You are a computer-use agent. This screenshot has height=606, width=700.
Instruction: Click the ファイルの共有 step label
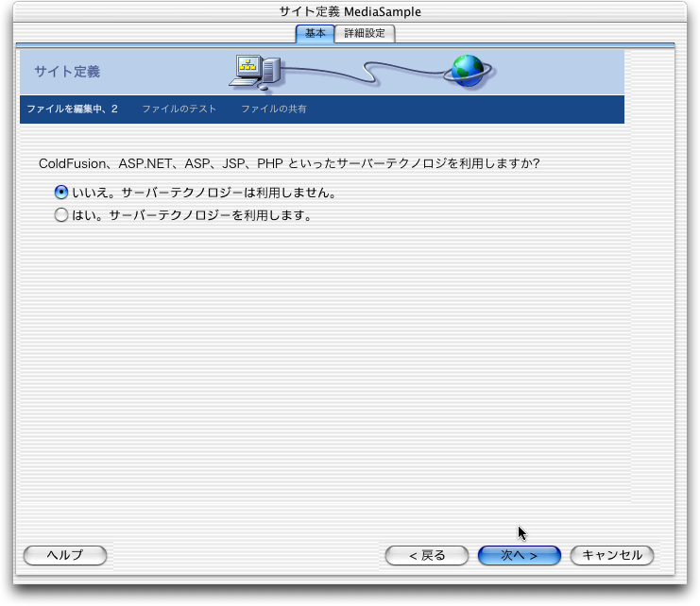click(x=274, y=109)
